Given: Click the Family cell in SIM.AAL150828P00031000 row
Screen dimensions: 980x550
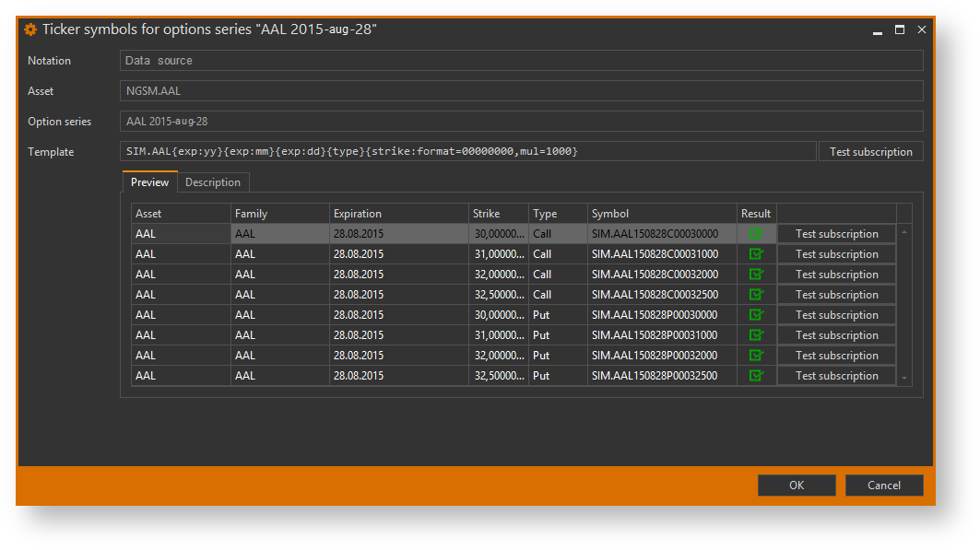Looking at the screenshot, I should click(280, 335).
